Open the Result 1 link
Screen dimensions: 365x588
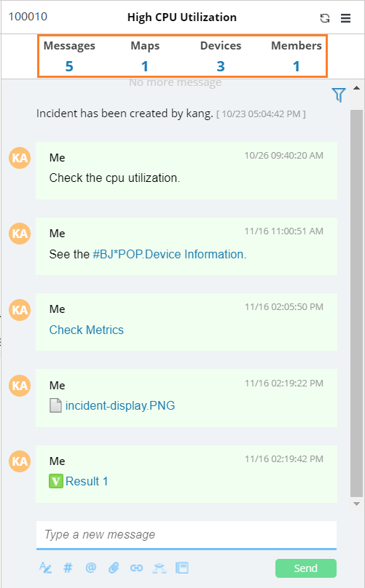click(x=87, y=481)
